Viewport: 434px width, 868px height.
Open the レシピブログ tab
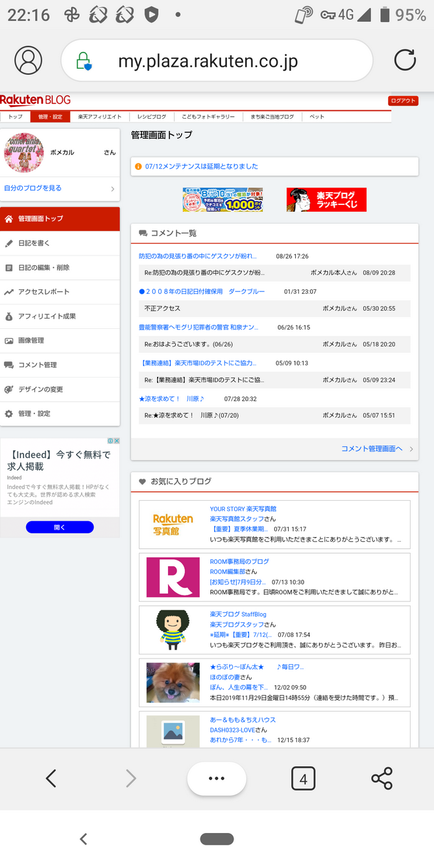coord(152,117)
